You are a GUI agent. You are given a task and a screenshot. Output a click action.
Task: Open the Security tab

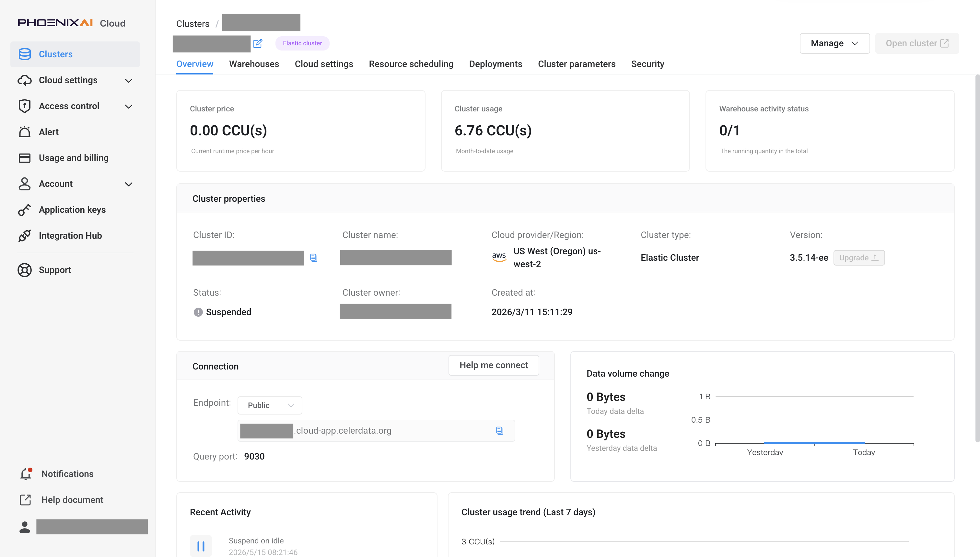(x=648, y=64)
